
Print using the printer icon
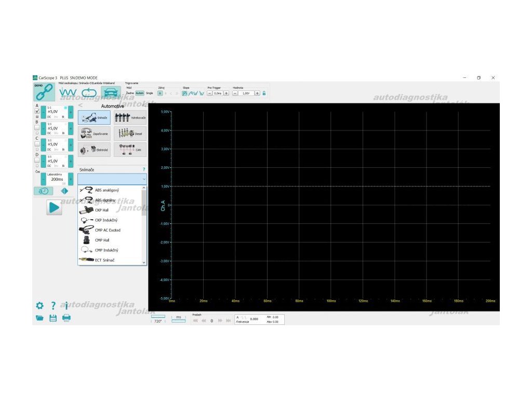tap(66, 318)
